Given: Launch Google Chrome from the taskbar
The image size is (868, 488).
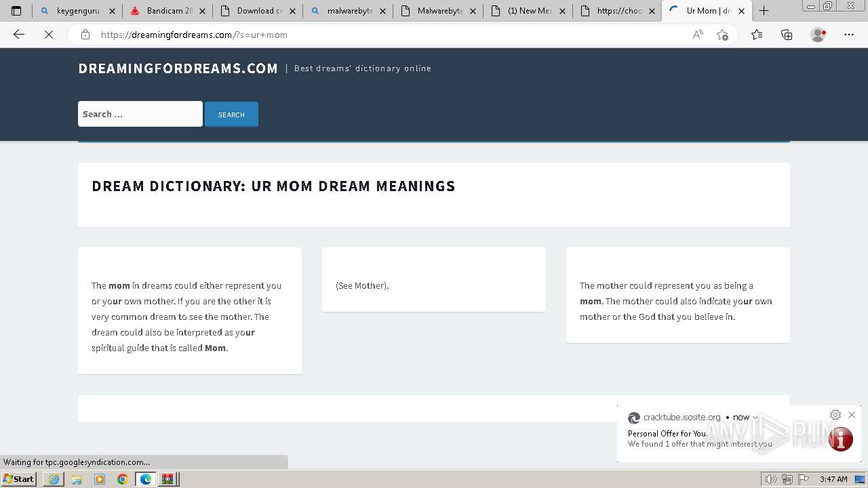Looking at the screenshot, I should pyautogui.click(x=122, y=479).
